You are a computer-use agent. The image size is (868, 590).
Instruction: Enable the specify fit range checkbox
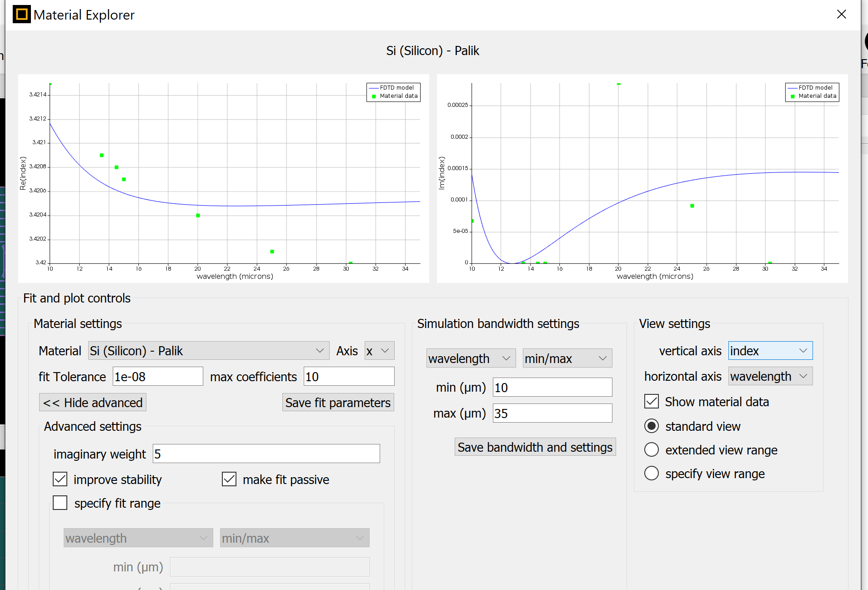pos(60,503)
